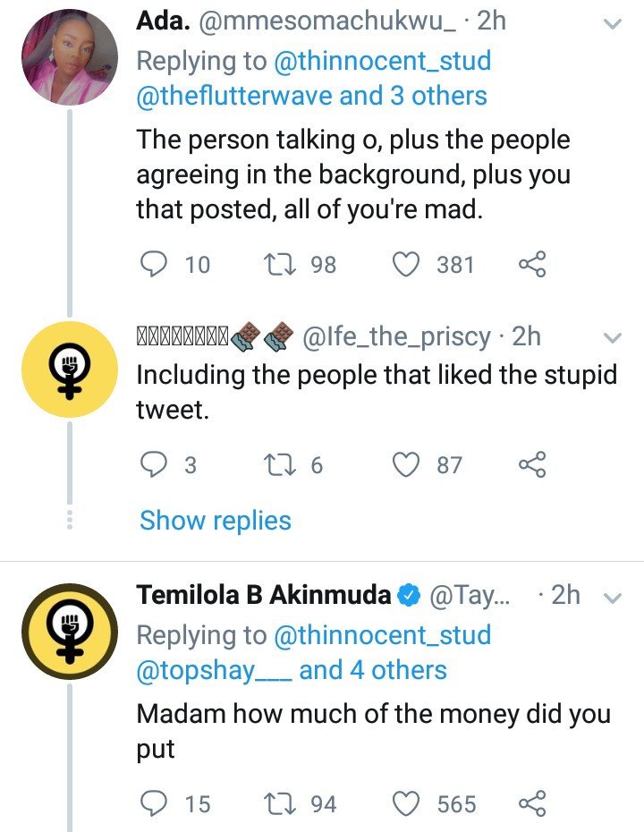Like the tweet with 565 likes
This screenshot has height=832, width=644.
pos(406,802)
